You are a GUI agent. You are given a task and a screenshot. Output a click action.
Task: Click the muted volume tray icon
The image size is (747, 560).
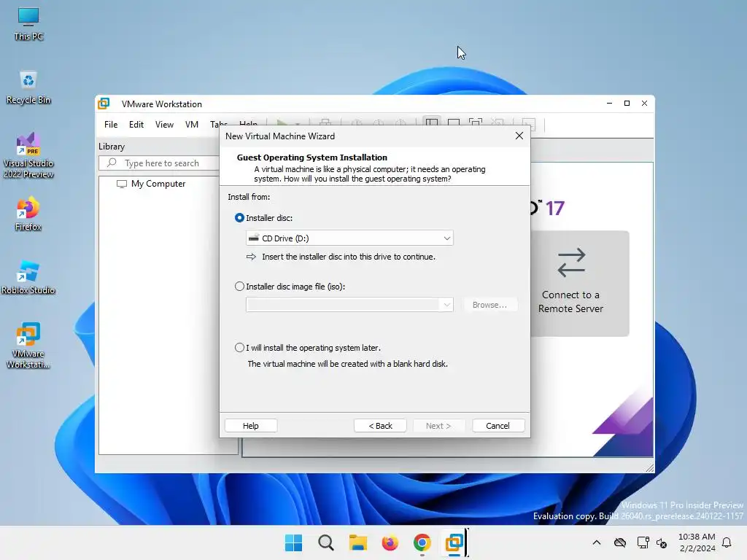pyautogui.click(x=662, y=542)
